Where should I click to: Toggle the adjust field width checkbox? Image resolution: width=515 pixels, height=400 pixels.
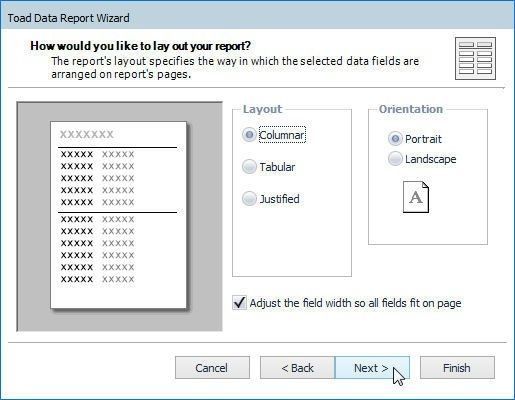click(239, 303)
